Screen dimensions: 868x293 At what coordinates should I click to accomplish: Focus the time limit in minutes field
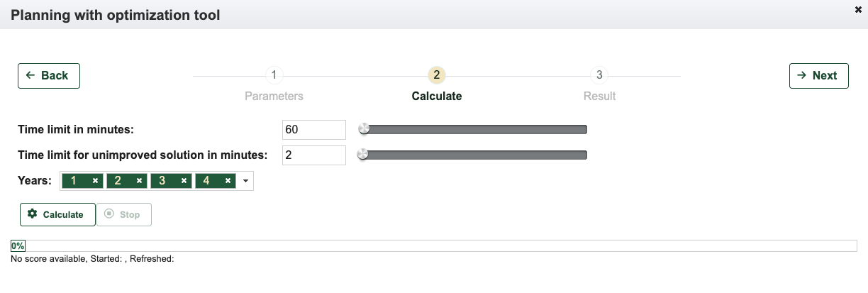(x=314, y=130)
